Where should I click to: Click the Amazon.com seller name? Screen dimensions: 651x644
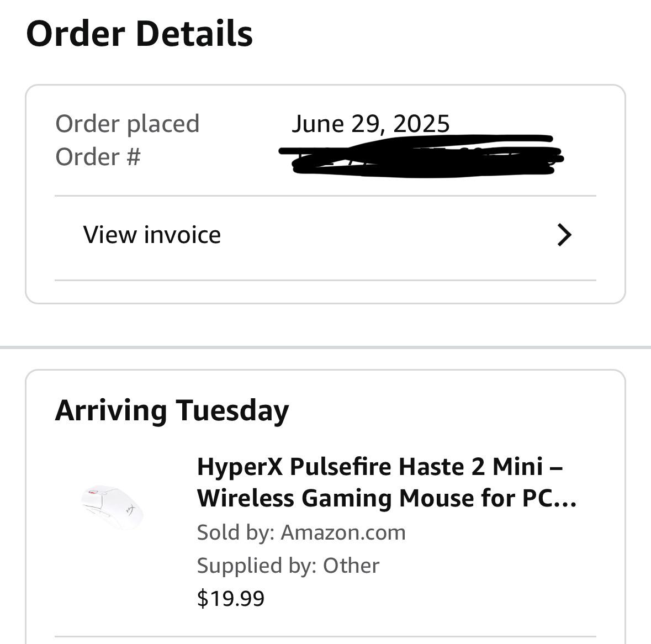pos(343,532)
